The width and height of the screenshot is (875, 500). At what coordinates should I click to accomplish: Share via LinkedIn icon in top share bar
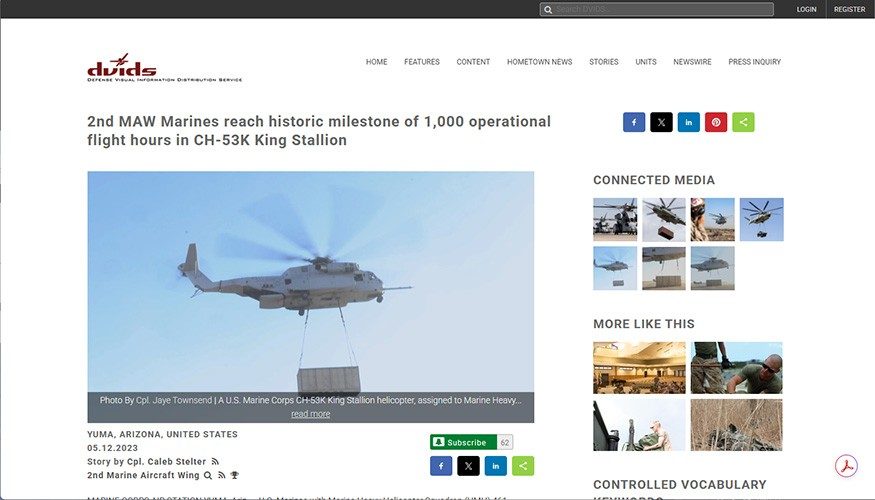689,122
